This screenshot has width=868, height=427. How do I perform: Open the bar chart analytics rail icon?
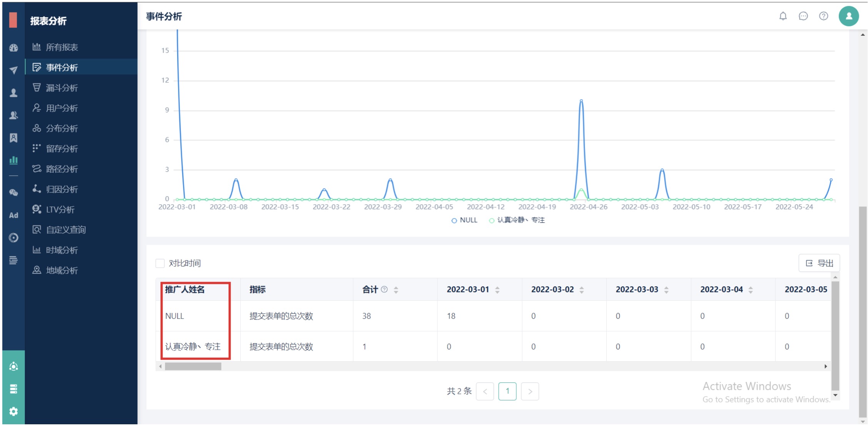pos(13,160)
